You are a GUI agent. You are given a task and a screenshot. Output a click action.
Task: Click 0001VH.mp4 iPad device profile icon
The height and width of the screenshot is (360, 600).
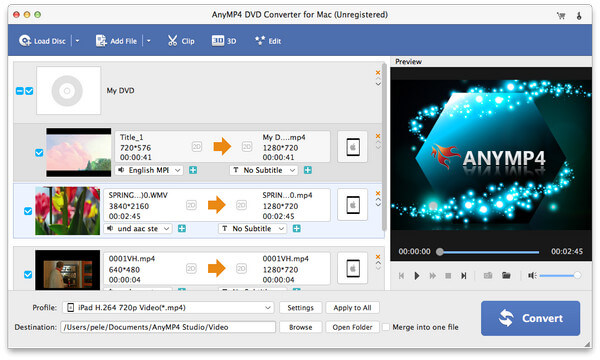[x=352, y=268]
